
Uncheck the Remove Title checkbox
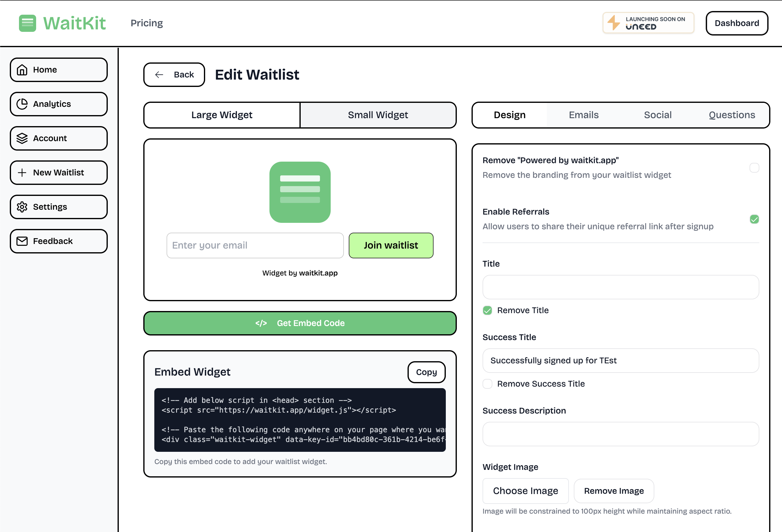click(487, 310)
